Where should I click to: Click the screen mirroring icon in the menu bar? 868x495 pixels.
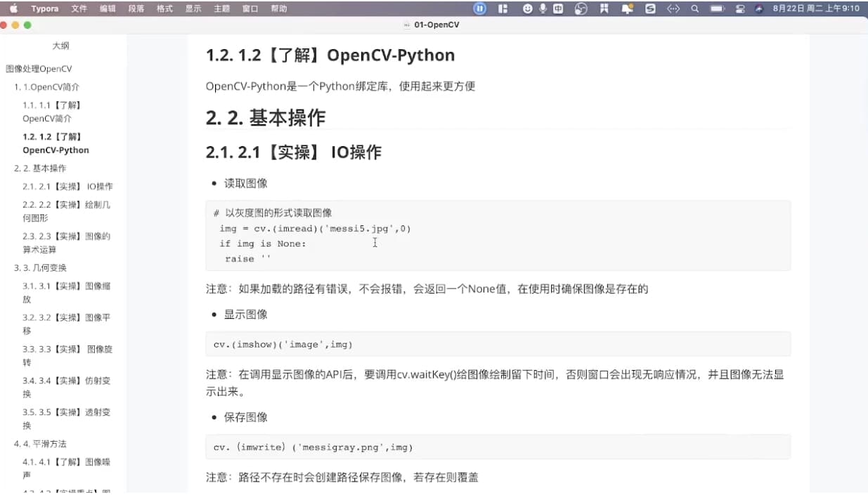click(740, 8)
